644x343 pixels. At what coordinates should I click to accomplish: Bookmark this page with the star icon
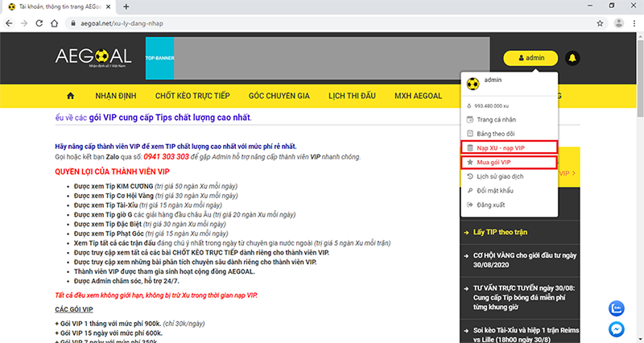[x=600, y=23]
